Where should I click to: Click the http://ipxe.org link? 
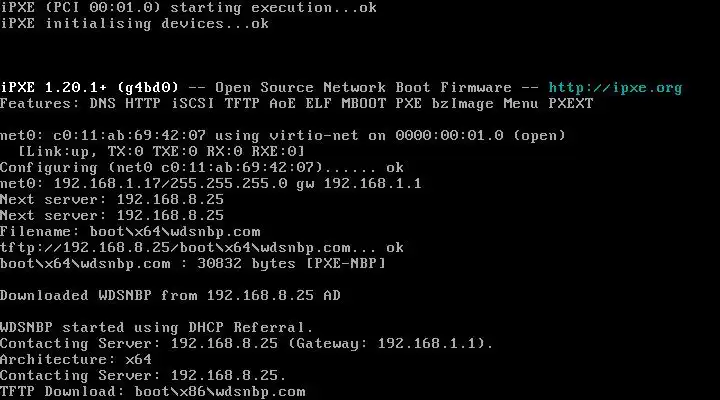[615, 87]
